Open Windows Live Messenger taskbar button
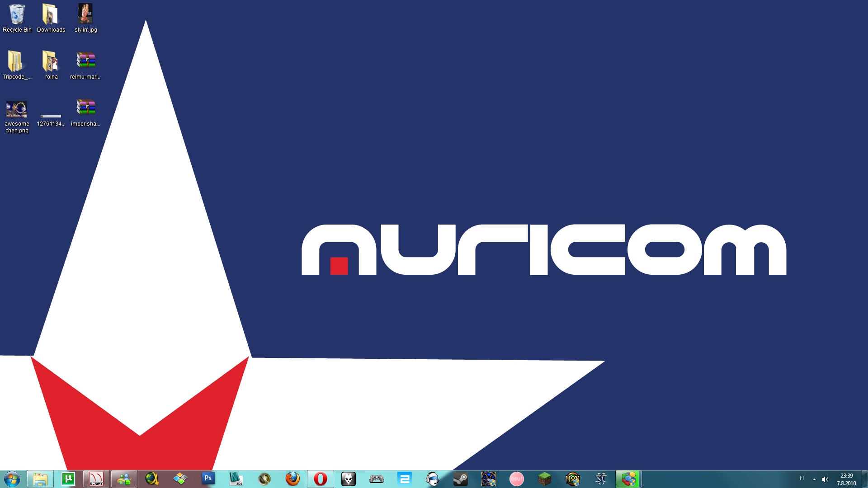This screenshot has height=488, width=868. tap(124, 479)
